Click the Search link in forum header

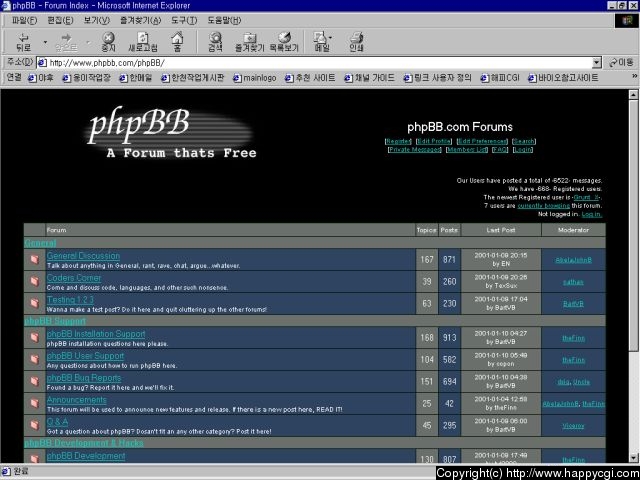point(524,141)
